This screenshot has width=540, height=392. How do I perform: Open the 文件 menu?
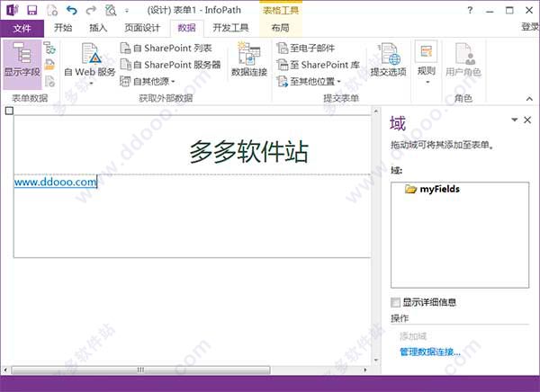pyautogui.click(x=22, y=28)
